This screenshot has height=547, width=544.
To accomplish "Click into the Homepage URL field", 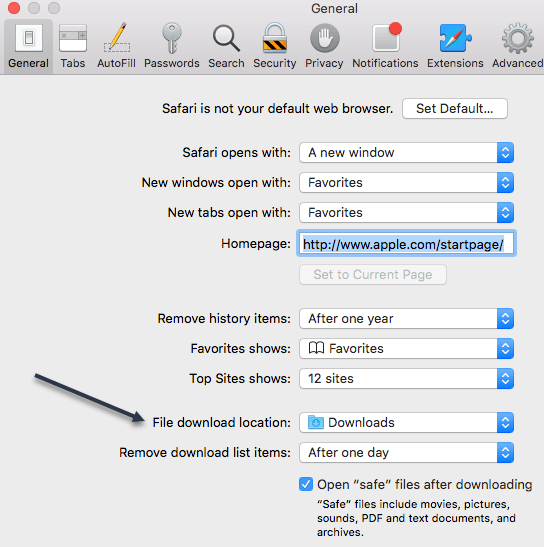I will [407, 243].
